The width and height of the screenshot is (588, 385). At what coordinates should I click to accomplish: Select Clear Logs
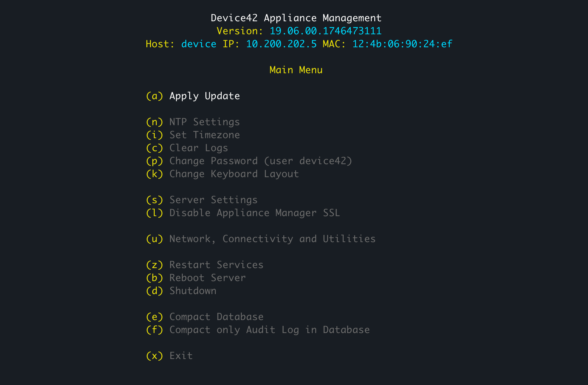coord(198,148)
